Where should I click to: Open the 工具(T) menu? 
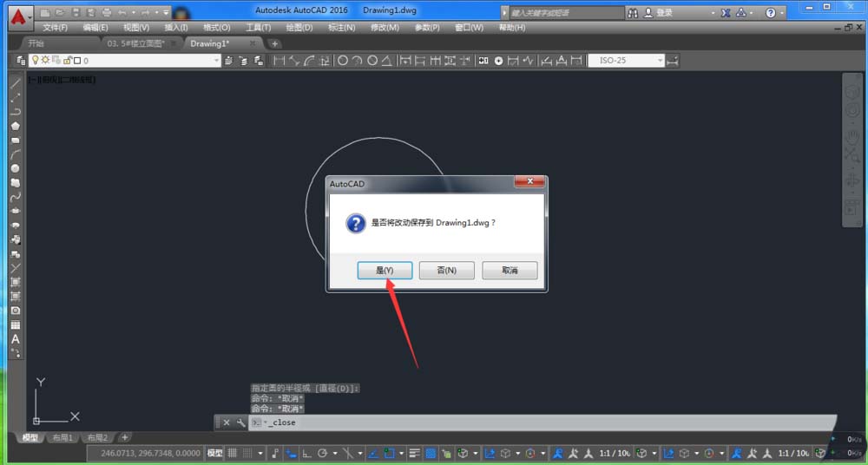[258, 28]
